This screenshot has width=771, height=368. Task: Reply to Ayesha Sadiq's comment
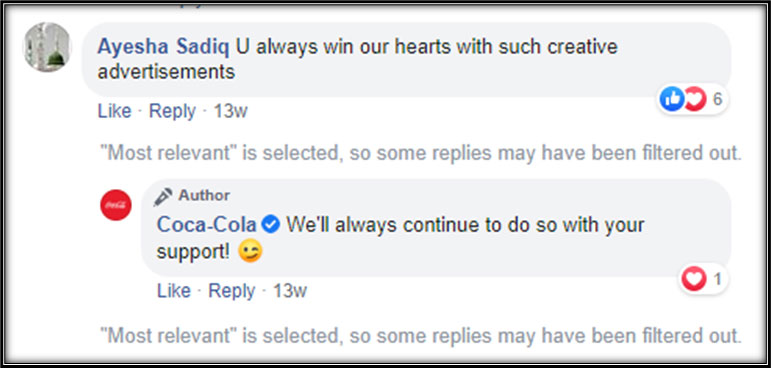(172, 111)
